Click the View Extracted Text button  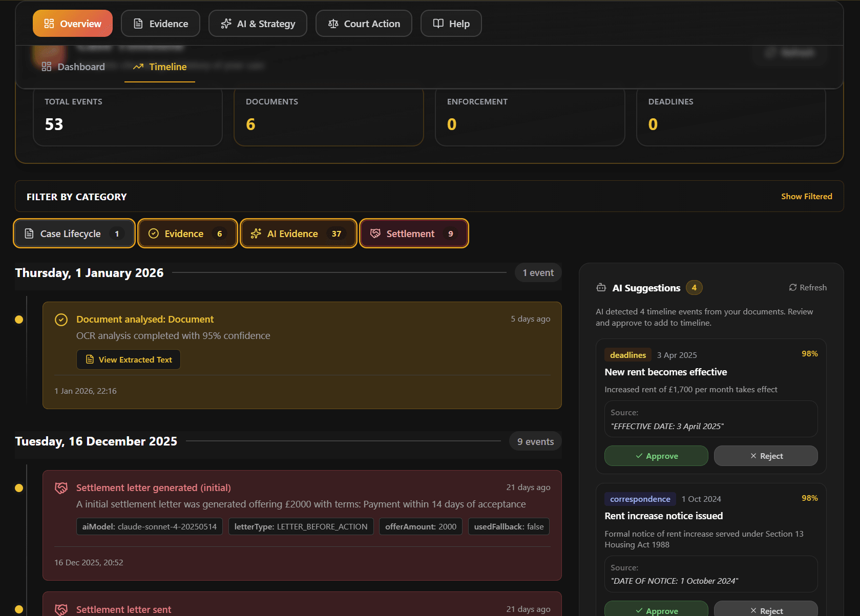[128, 359]
